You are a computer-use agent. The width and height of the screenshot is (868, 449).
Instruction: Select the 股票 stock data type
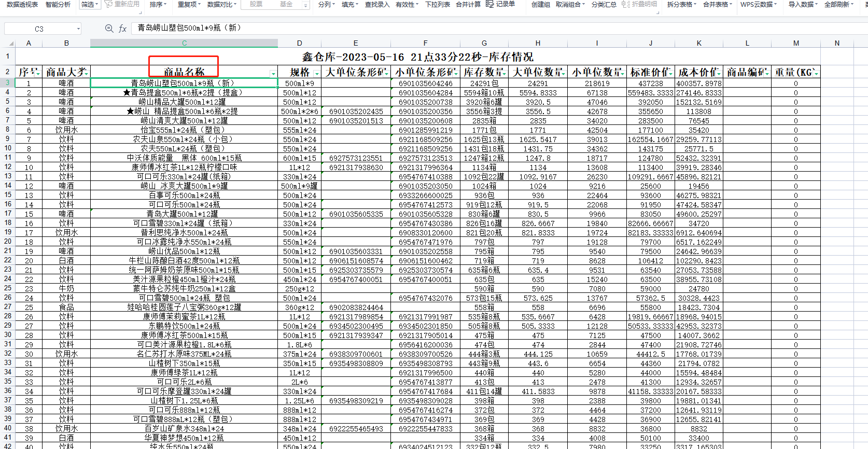coord(256,4)
